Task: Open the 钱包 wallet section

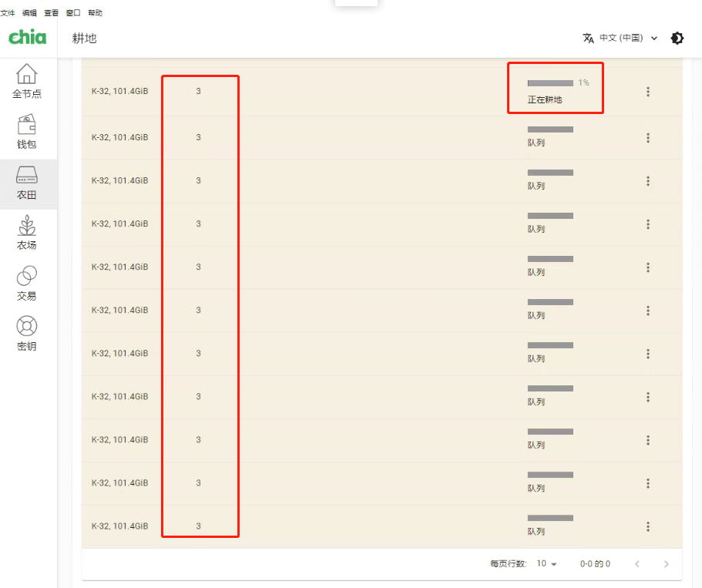Action: pos(27,132)
